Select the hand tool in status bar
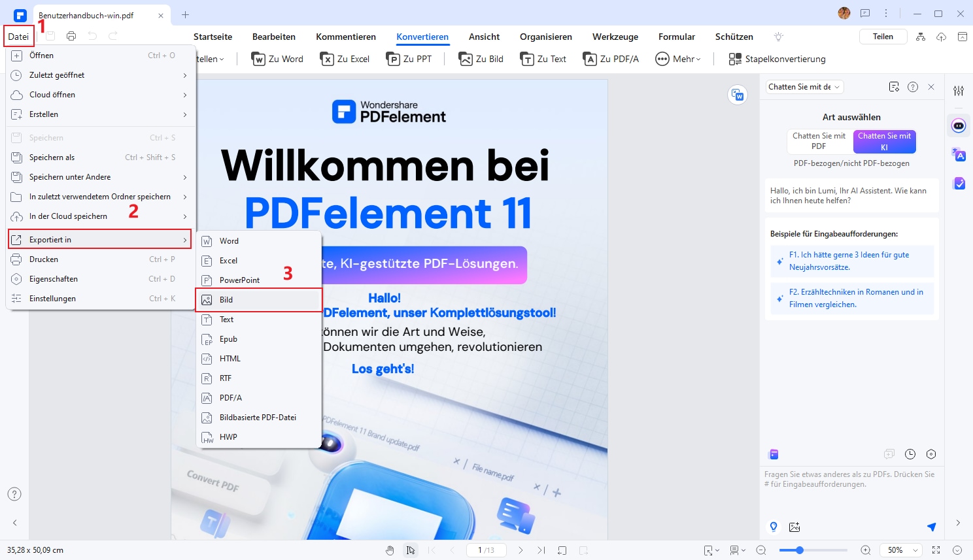 pos(390,550)
